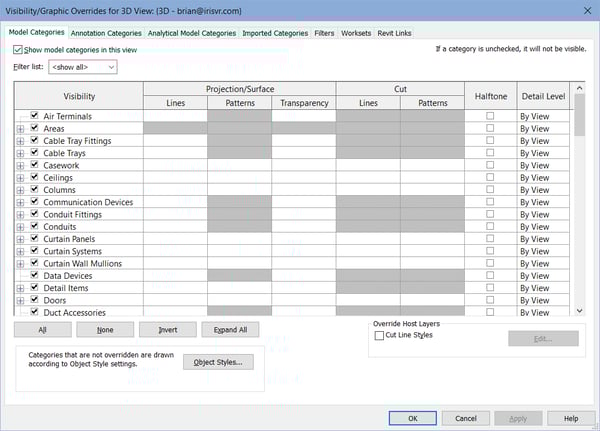Select the Model Categories tab
Viewport: 600px width, 431px height.
coord(36,32)
